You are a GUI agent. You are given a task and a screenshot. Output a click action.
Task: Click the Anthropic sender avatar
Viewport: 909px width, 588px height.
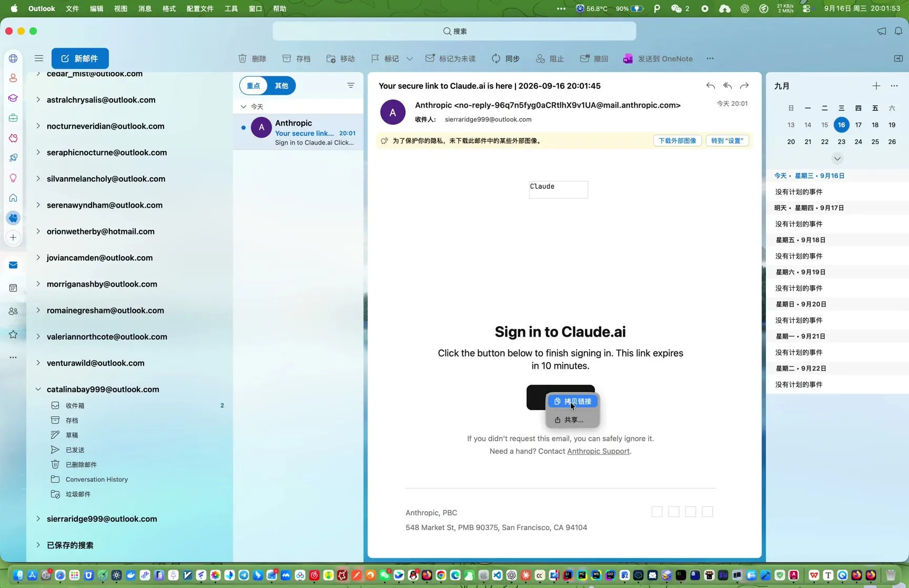(x=393, y=112)
